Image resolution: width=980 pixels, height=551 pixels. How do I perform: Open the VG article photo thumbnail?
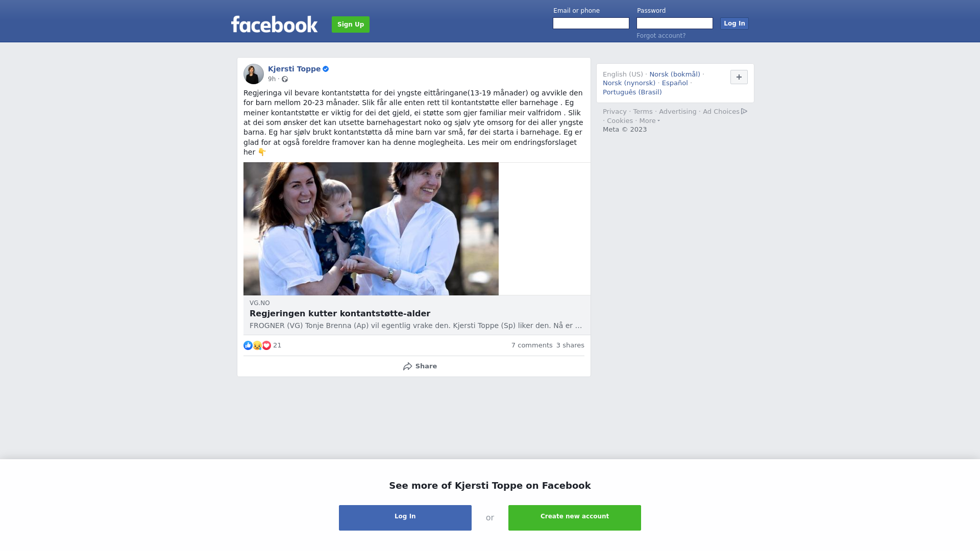point(371,229)
